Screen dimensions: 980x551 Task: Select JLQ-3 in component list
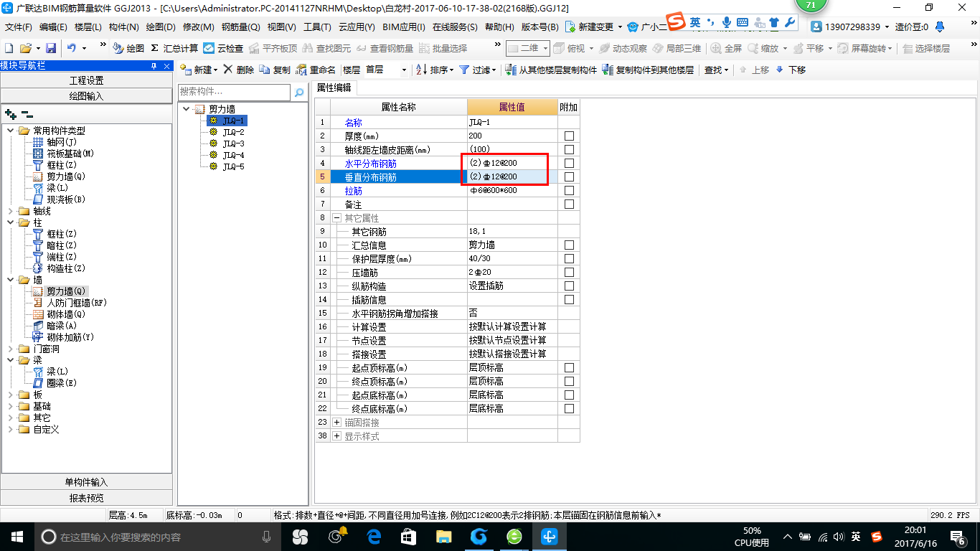click(233, 143)
